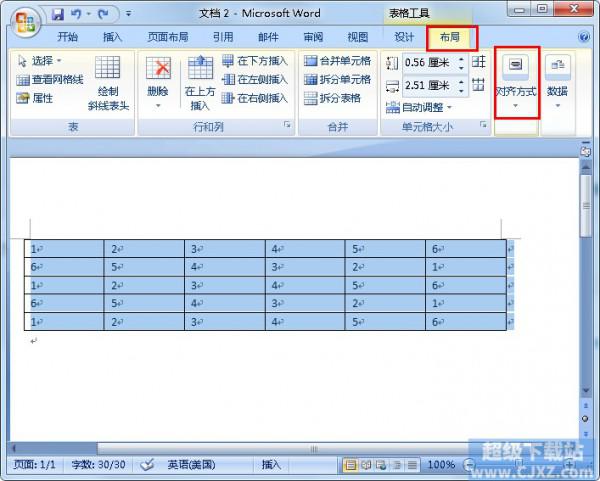Click the 英语(美国) language indicator
This screenshot has height=481, width=600.
[191, 465]
